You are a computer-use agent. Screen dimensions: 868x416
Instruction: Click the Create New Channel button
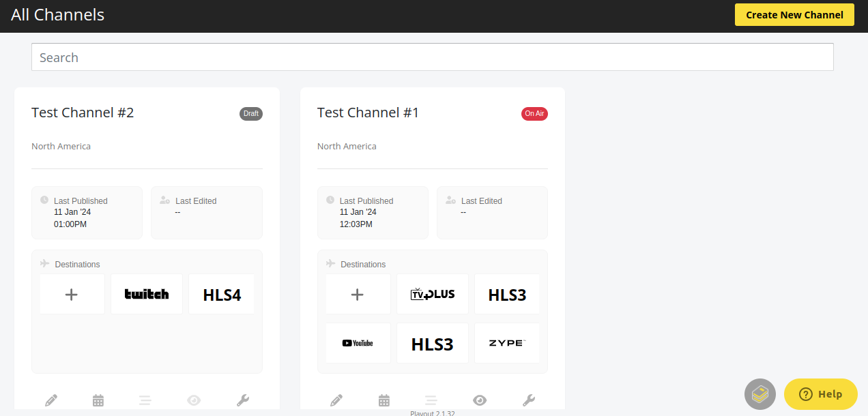click(x=794, y=14)
